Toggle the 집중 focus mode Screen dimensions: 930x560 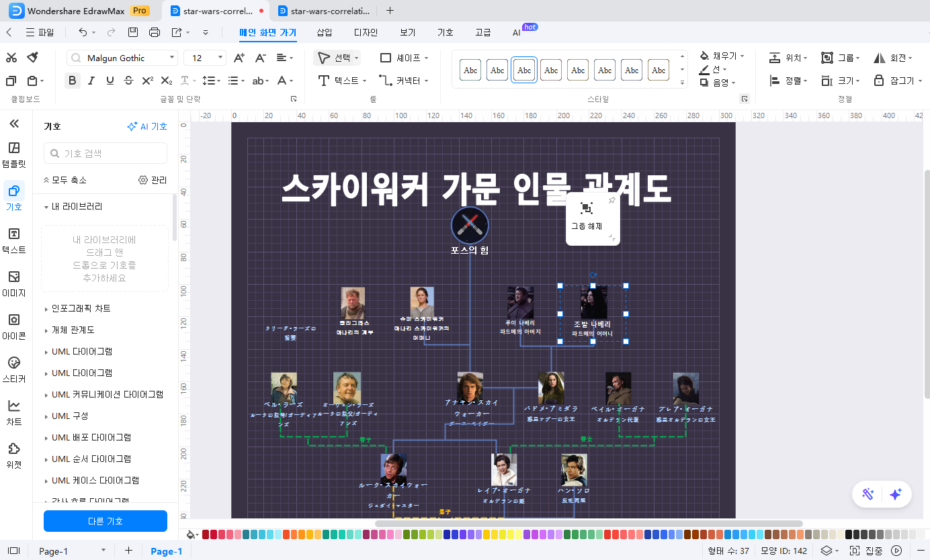(x=866, y=551)
